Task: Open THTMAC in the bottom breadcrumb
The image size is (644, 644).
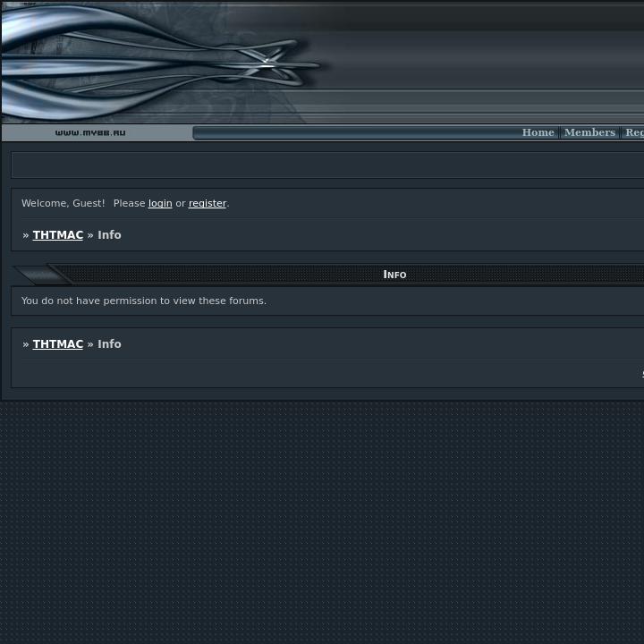Action: 58,344
